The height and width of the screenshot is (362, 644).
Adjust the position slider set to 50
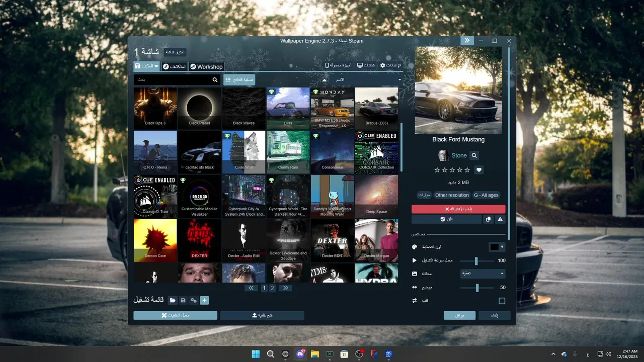476,288
